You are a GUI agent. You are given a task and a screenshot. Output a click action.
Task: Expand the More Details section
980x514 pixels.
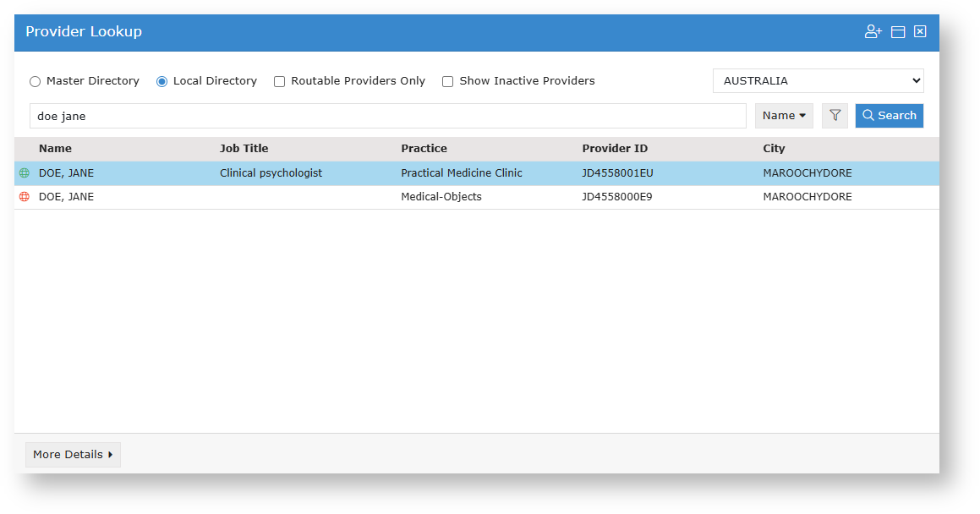pos(73,455)
